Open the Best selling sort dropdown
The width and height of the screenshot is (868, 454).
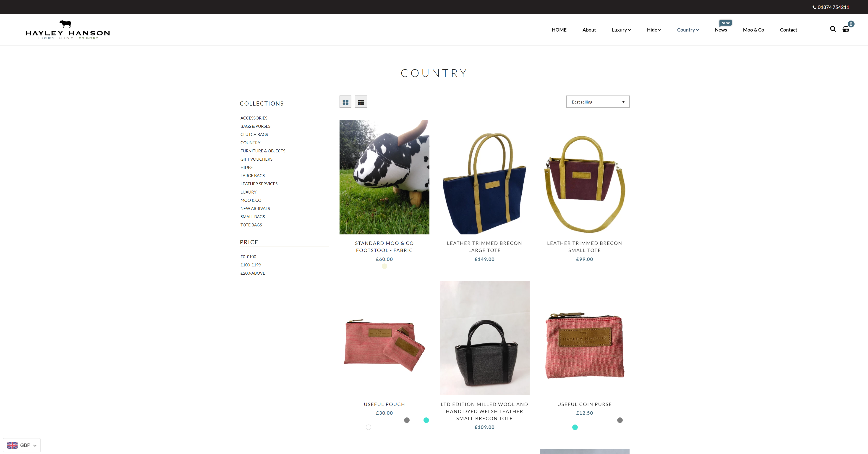(598, 102)
